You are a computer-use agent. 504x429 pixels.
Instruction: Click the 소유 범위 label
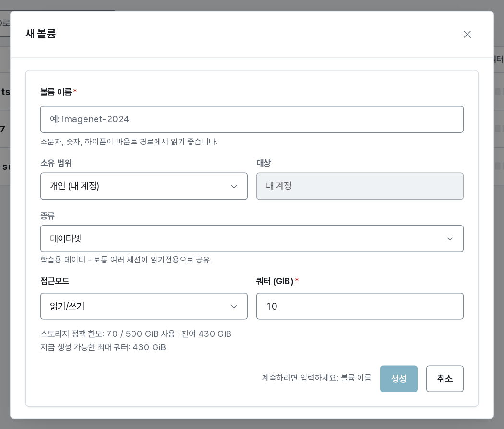point(56,163)
